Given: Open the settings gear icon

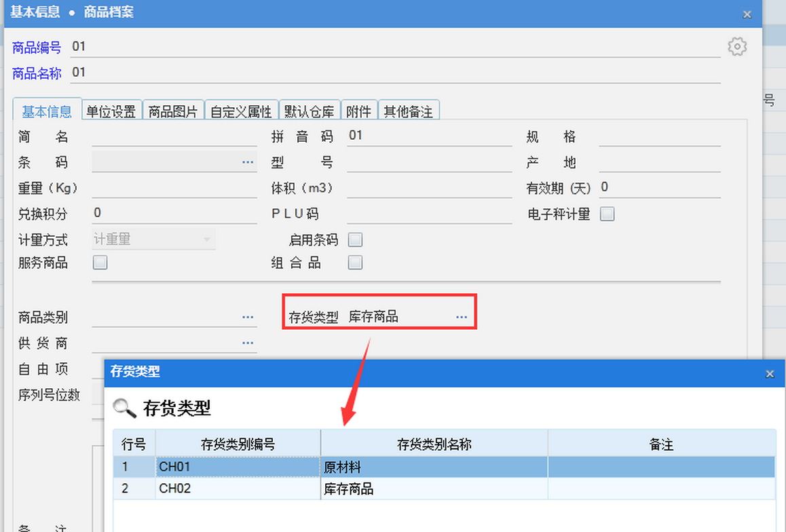Looking at the screenshot, I should point(736,47).
